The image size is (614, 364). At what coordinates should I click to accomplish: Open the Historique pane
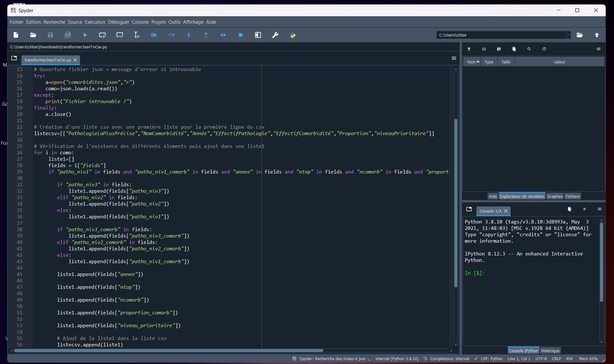click(551, 350)
